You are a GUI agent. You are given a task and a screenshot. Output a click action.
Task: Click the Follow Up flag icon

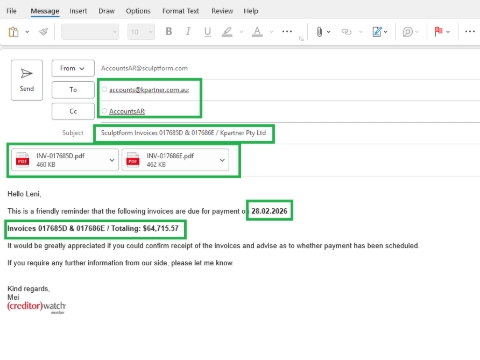point(438,32)
